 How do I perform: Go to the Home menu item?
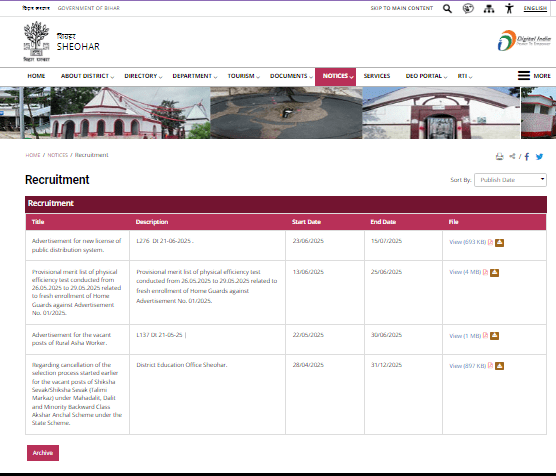36,76
